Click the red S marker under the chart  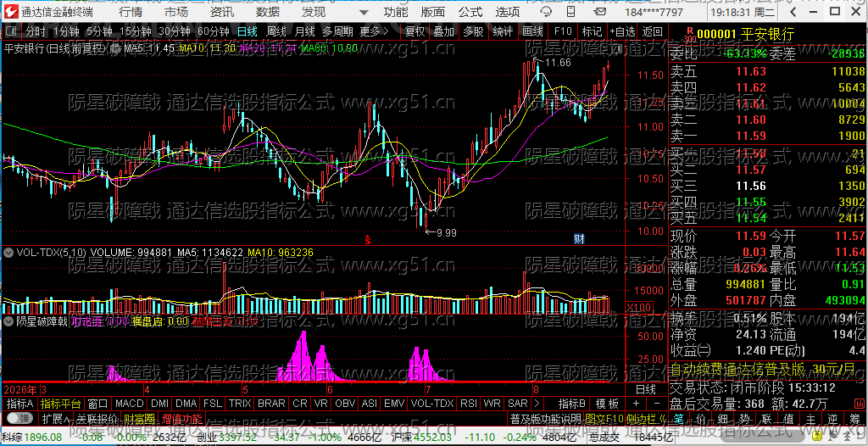366,239
